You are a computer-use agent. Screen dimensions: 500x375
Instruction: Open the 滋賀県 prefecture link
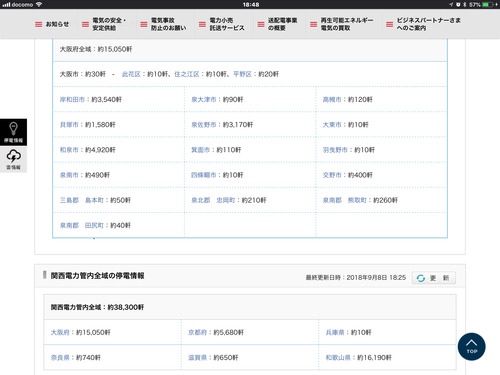(197, 358)
